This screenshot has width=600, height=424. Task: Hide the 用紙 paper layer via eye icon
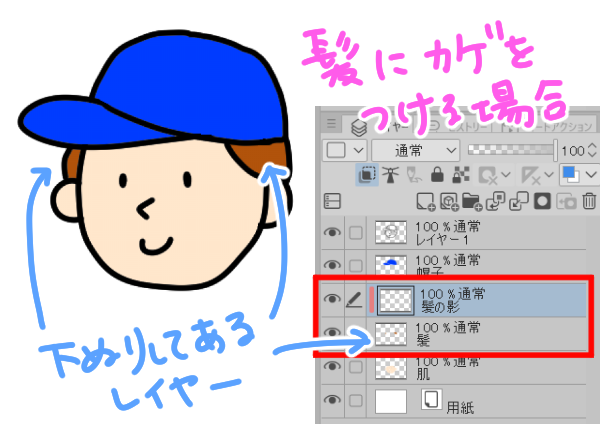click(332, 400)
